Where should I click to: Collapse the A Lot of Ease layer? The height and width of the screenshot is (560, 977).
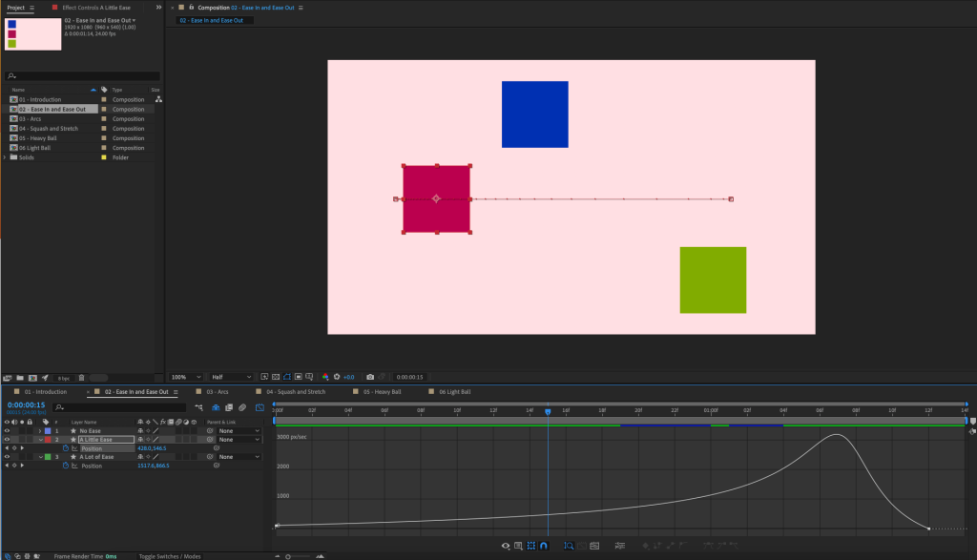[x=40, y=457]
